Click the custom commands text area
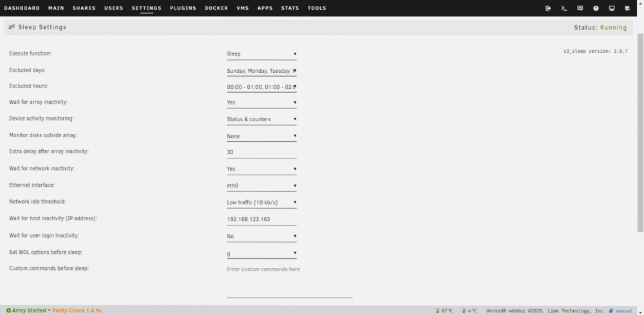This screenshot has height=315, width=644. click(290, 282)
